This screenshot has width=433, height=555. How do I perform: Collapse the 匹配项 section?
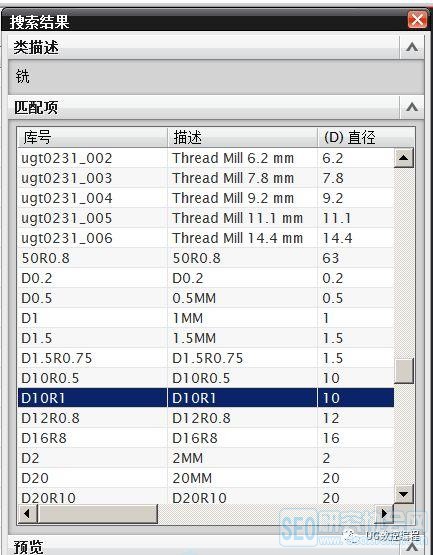point(412,107)
